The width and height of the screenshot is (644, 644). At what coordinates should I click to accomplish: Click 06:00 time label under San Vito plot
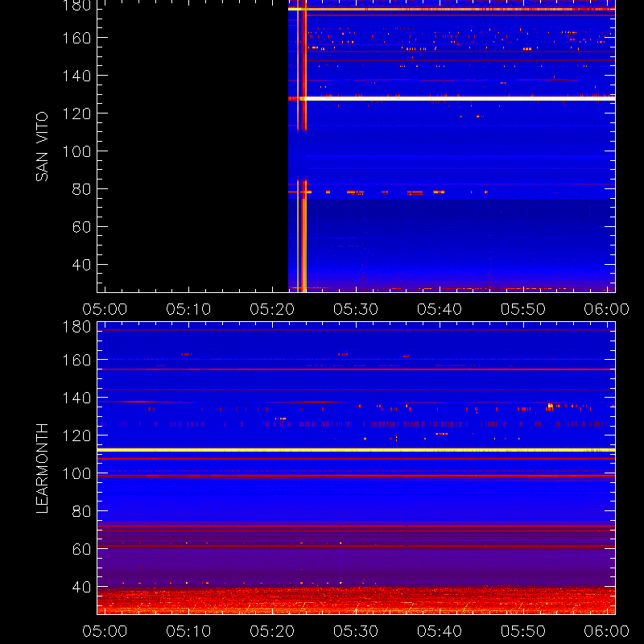(x=607, y=309)
